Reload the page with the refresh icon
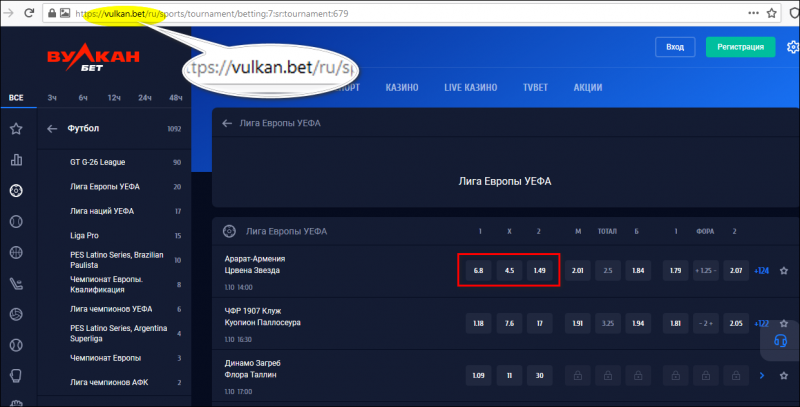Viewport: 800px width, 407px height. [x=29, y=13]
